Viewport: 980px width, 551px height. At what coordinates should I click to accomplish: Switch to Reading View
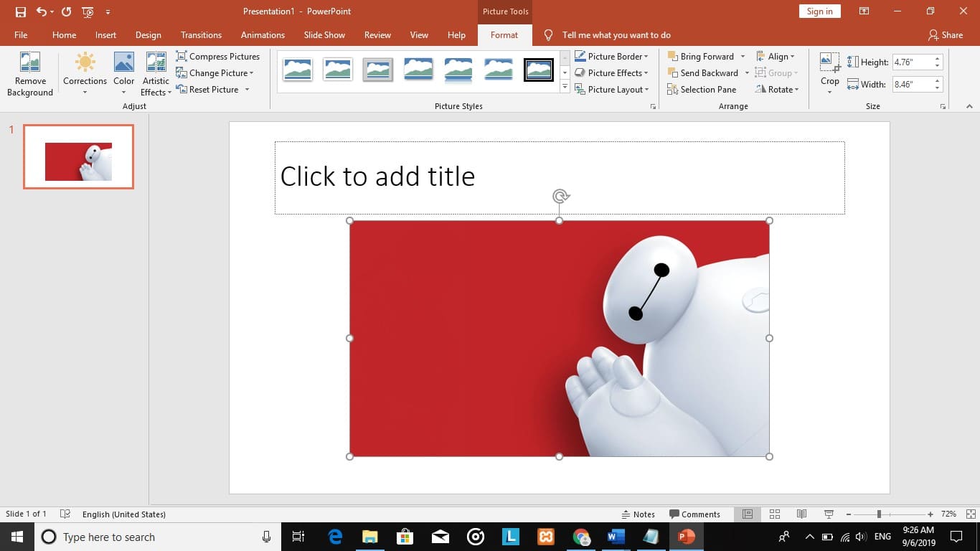click(x=801, y=514)
